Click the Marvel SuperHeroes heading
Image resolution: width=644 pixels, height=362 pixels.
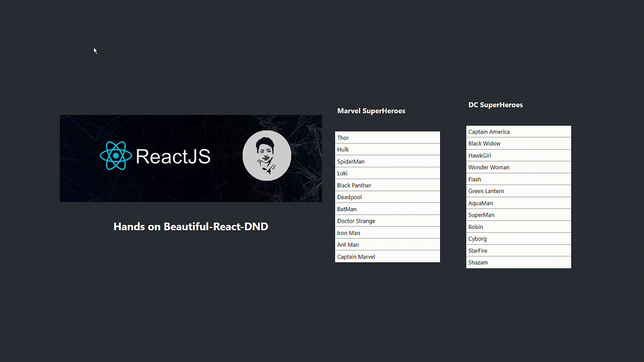click(371, 111)
